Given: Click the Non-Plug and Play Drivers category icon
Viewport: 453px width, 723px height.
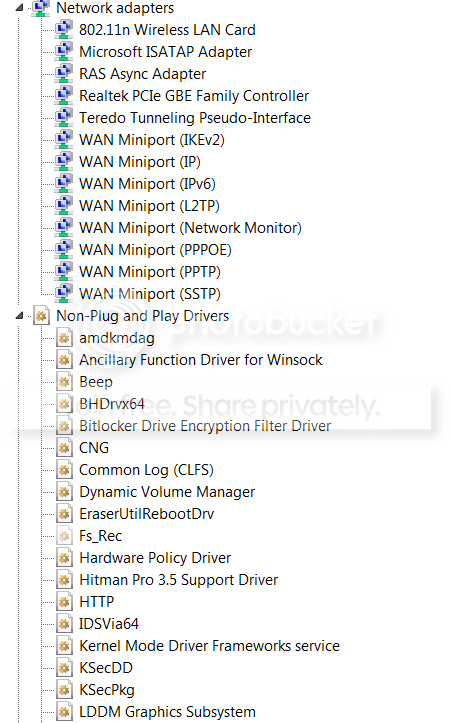Looking at the screenshot, I should pos(41,316).
